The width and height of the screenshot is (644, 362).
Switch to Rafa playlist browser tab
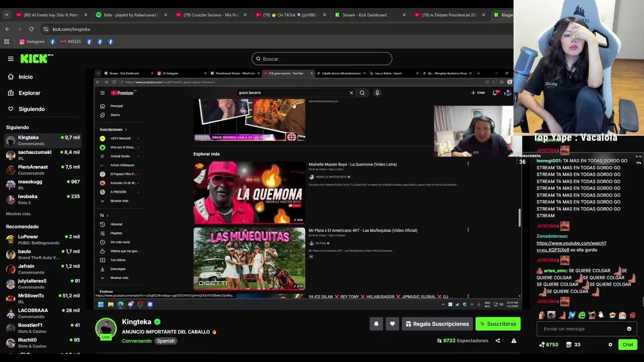(131, 15)
